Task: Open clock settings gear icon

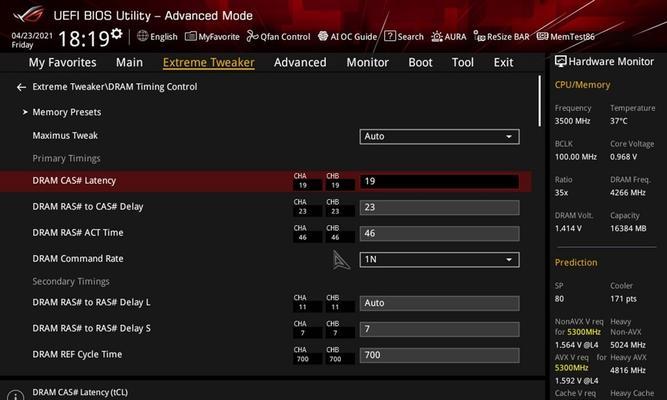Action: coord(117,33)
